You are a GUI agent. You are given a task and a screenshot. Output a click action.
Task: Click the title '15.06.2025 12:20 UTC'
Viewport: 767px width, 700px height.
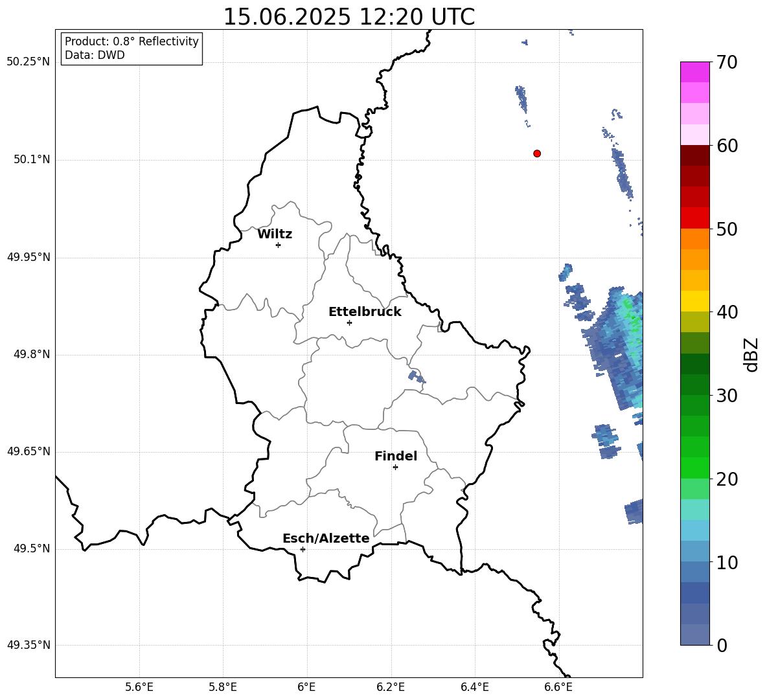point(349,17)
